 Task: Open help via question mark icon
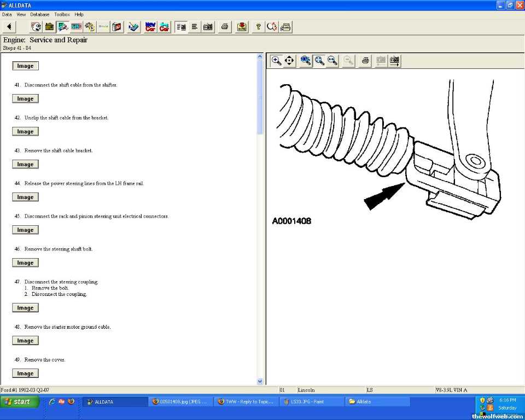pos(258,27)
